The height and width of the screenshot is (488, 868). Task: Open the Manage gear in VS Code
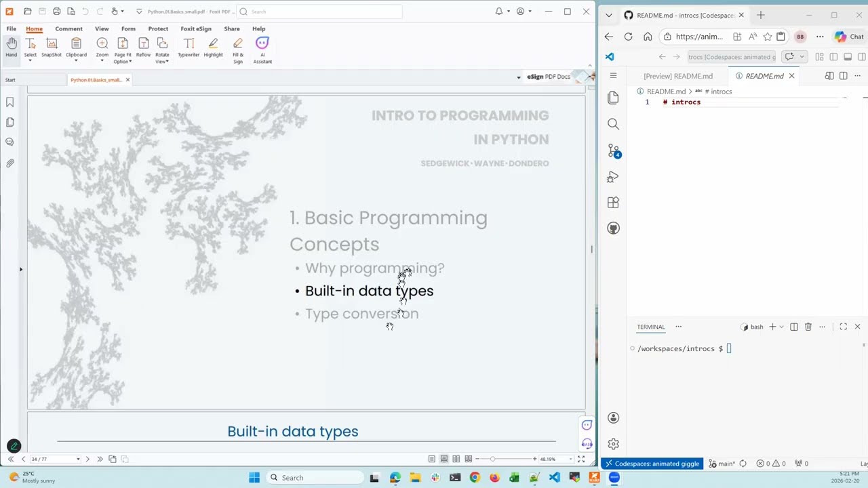coord(614,444)
